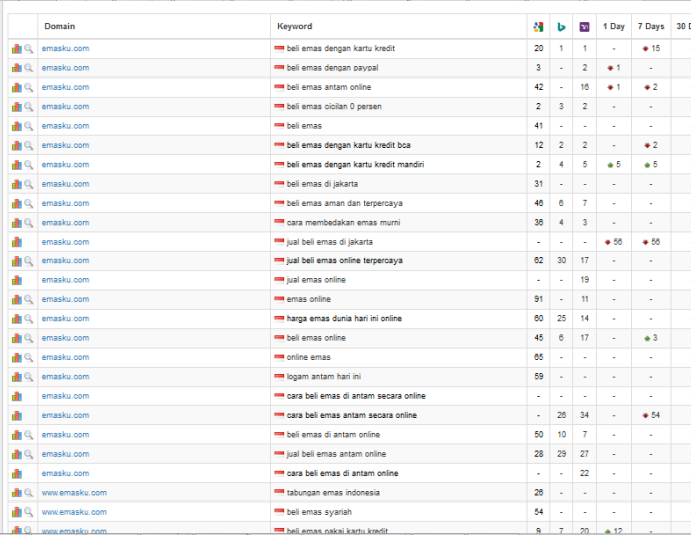Sort by Yahoo rank column icon

(x=584, y=27)
